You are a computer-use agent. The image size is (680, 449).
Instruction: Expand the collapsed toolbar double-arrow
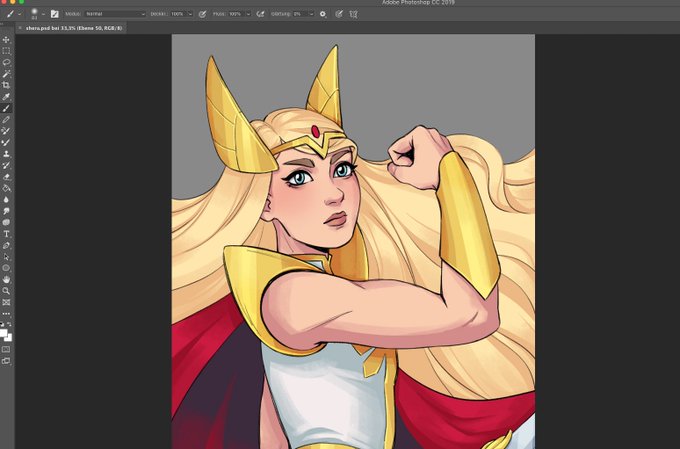click(2, 24)
